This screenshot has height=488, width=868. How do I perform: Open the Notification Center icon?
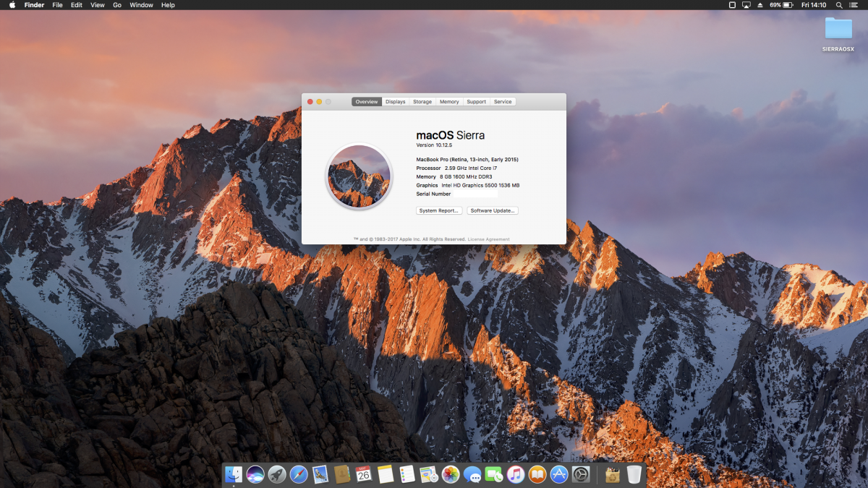854,5
